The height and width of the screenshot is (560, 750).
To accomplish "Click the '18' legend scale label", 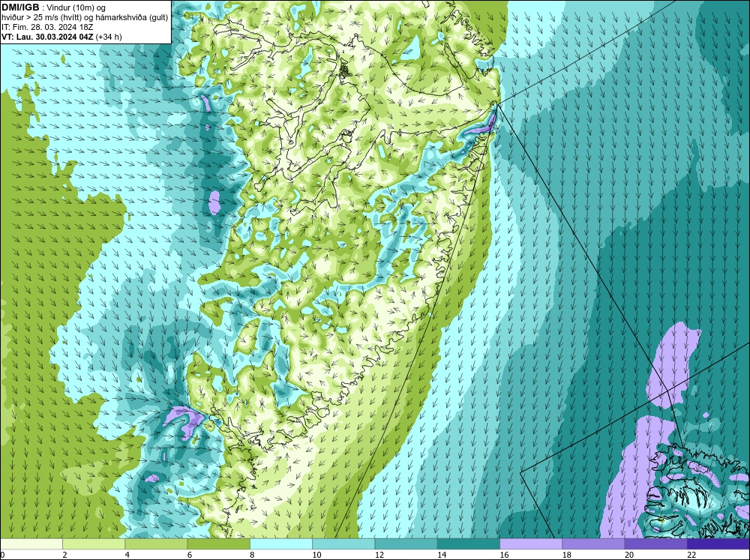I will 567,555.
